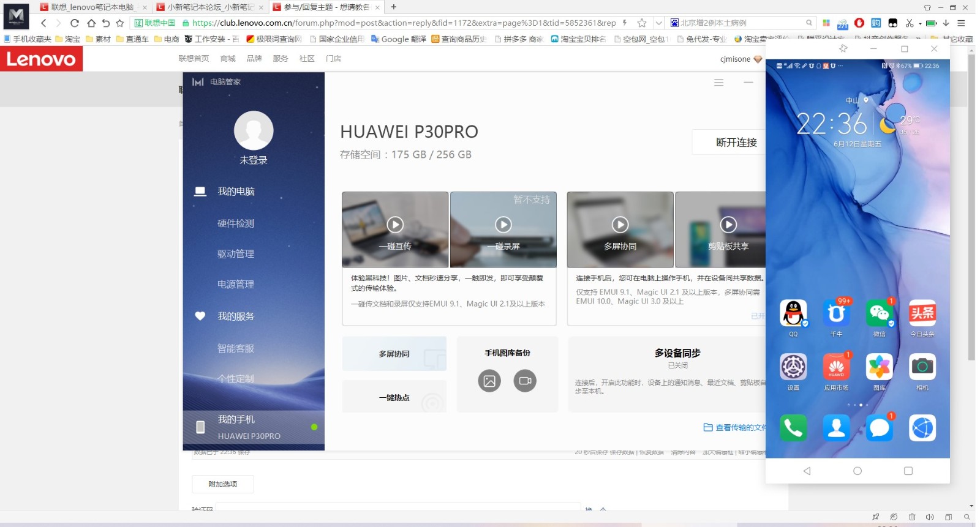Image resolution: width=980 pixels, height=527 pixels.
Task: Click the red ad-block shield extension icon
Action: pos(859,23)
